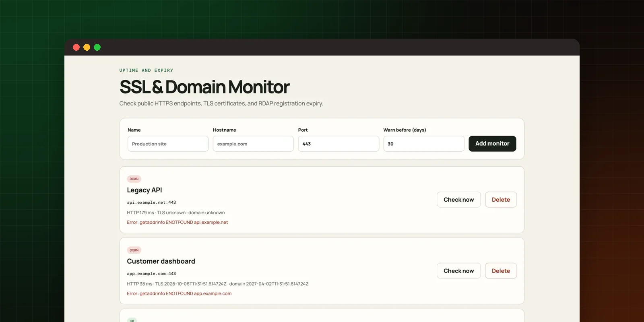This screenshot has width=644, height=322.
Task: Check now for Customer dashboard
Action: 459,271
